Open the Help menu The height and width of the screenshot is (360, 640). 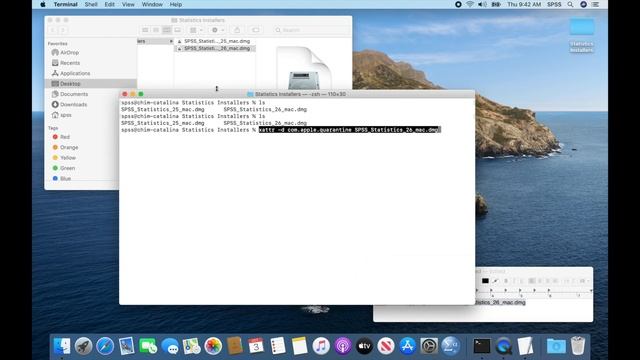[x=176, y=4]
